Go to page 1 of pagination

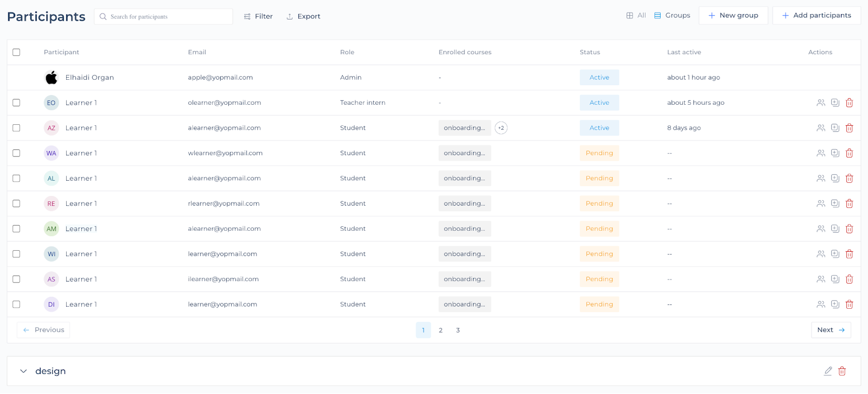tap(423, 330)
